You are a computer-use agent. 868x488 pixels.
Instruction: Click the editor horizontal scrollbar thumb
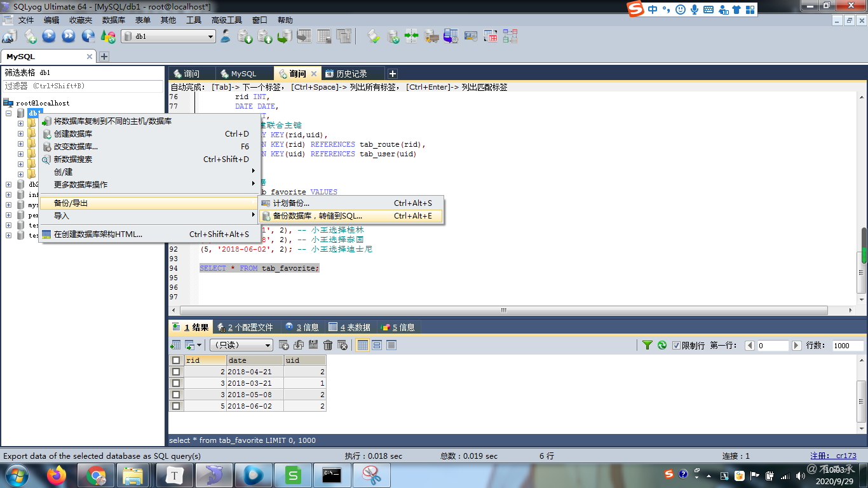[504, 311]
